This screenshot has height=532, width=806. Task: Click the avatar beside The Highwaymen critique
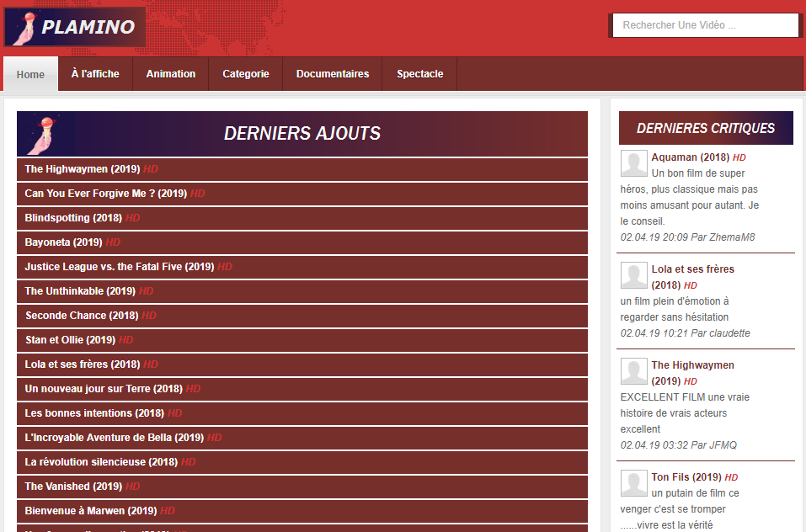click(634, 371)
